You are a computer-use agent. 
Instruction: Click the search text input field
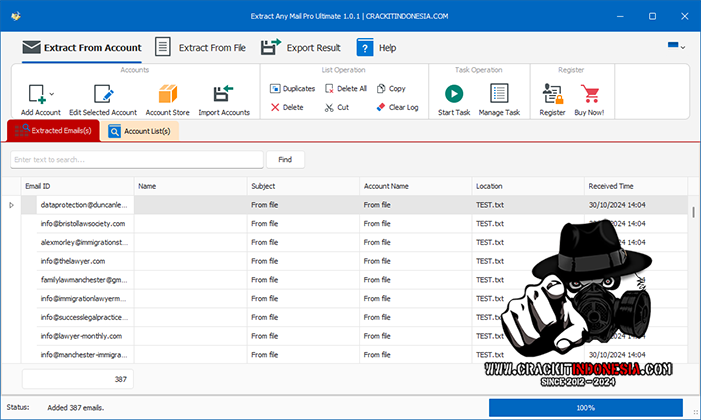[x=137, y=159]
